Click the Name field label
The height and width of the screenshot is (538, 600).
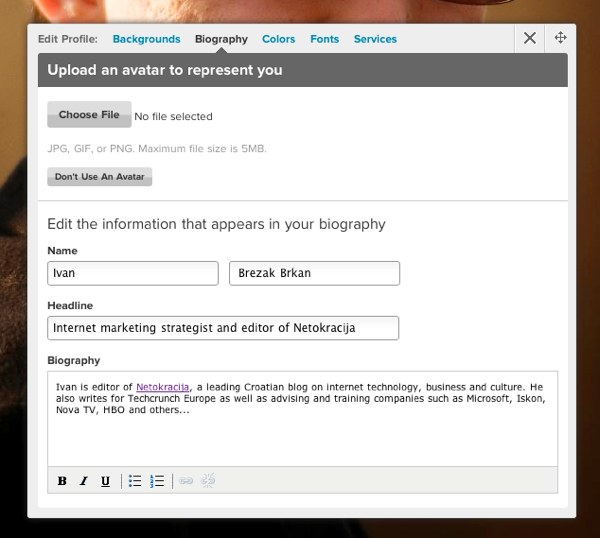62,251
